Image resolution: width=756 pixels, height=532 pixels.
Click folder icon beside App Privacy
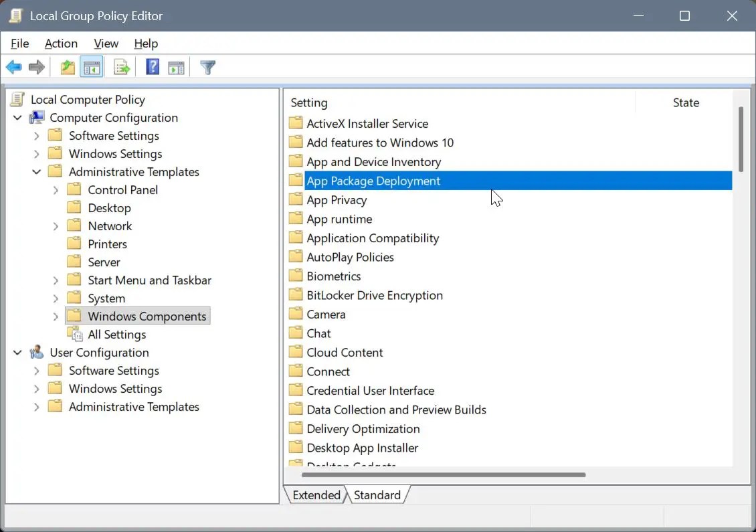[x=296, y=199]
